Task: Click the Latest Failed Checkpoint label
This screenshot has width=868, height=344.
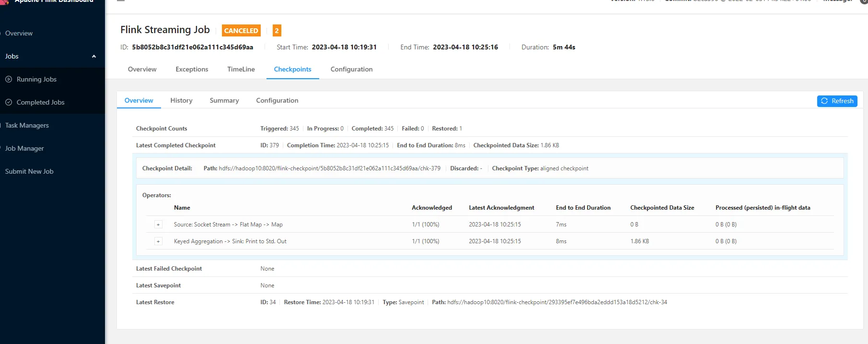Action: [x=169, y=269]
